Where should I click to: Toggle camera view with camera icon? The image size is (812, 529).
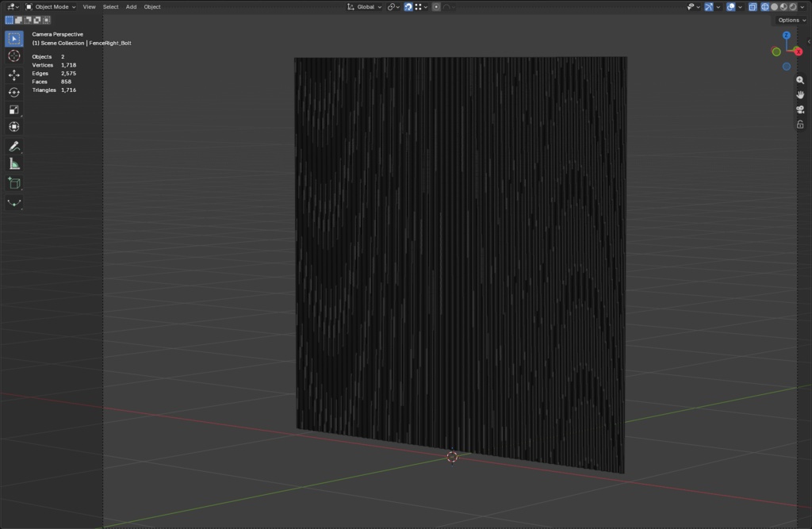coord(800,109)
